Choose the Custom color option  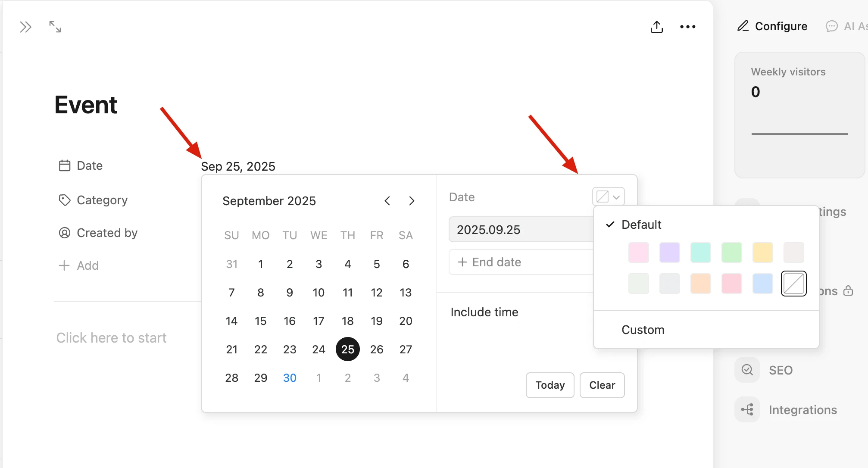pyautogui.click(x=643, y=330)
